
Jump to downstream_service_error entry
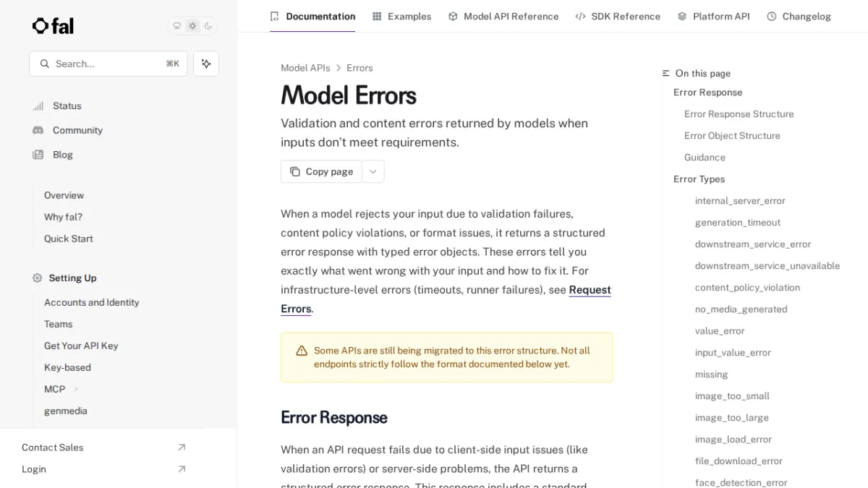[x=753, y=244]
